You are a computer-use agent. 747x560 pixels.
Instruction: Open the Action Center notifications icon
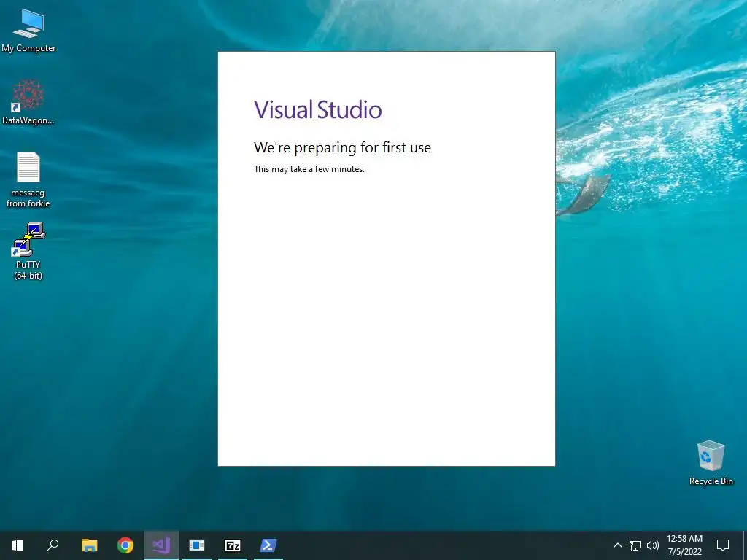click(723, 545)
